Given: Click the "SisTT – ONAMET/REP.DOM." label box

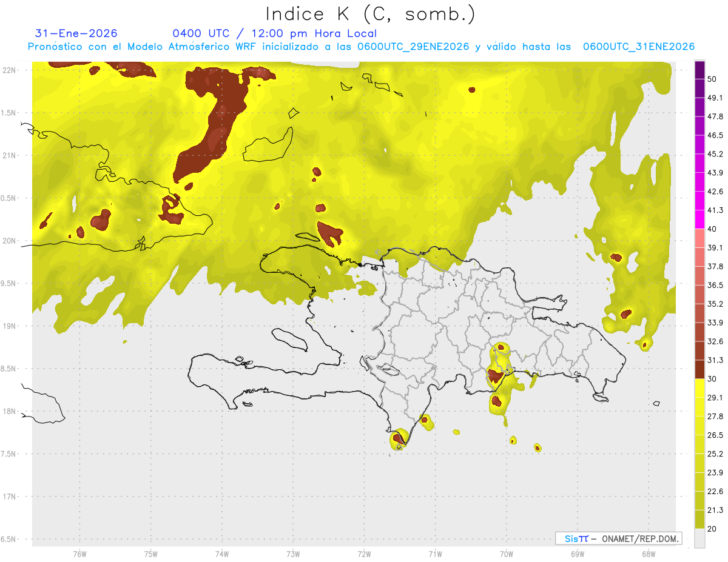Looking at the screenshot, I should point(619,538).
